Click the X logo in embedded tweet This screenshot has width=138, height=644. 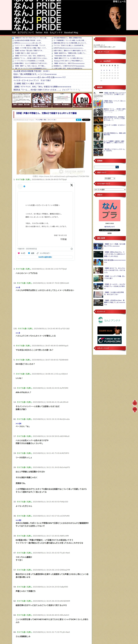point(72,185)
